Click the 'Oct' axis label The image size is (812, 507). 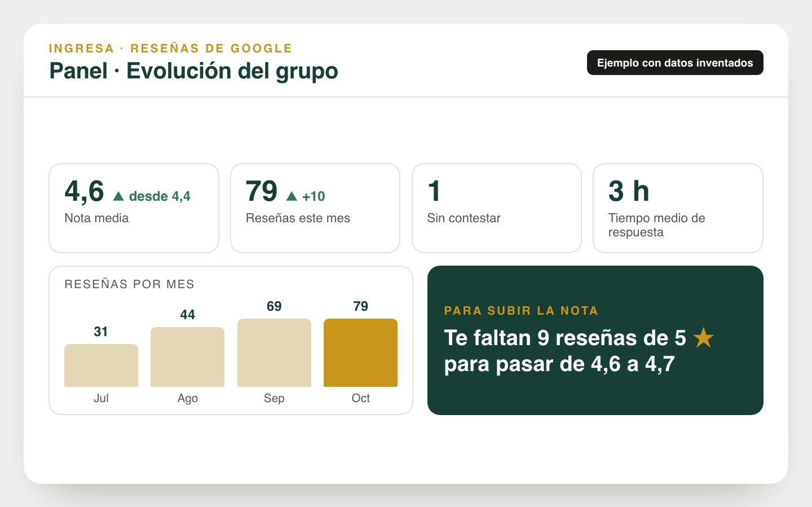click(360, 398)
